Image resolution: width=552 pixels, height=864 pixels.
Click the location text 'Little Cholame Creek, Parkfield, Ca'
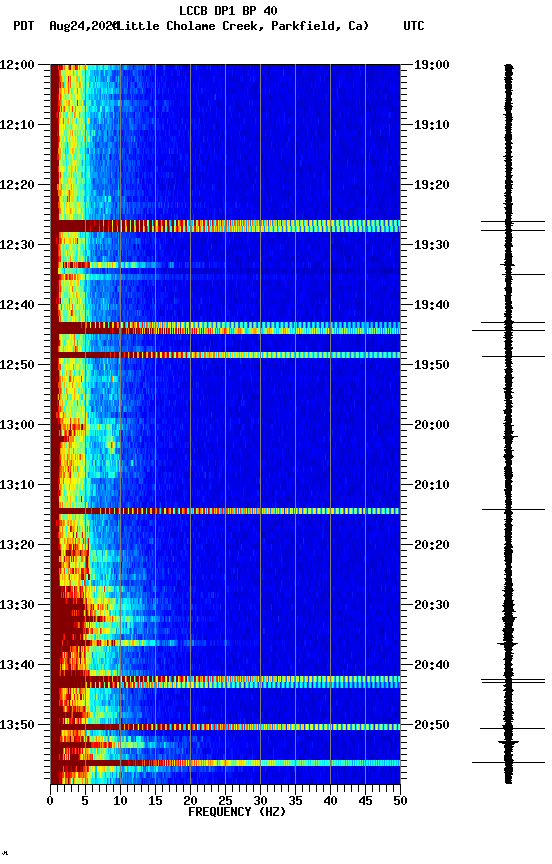242,26
